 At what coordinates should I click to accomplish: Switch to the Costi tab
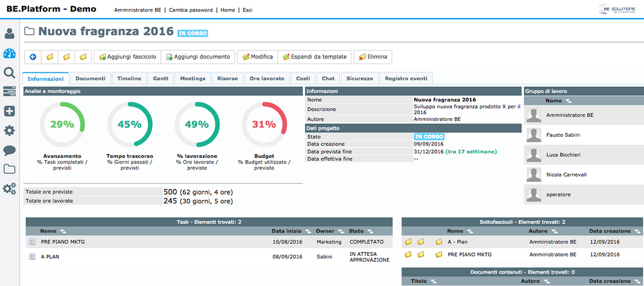point(303,78)
